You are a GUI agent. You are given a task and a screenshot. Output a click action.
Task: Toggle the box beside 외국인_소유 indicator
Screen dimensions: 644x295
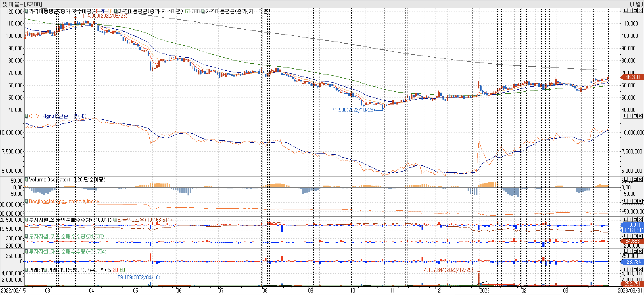(115, 220)
